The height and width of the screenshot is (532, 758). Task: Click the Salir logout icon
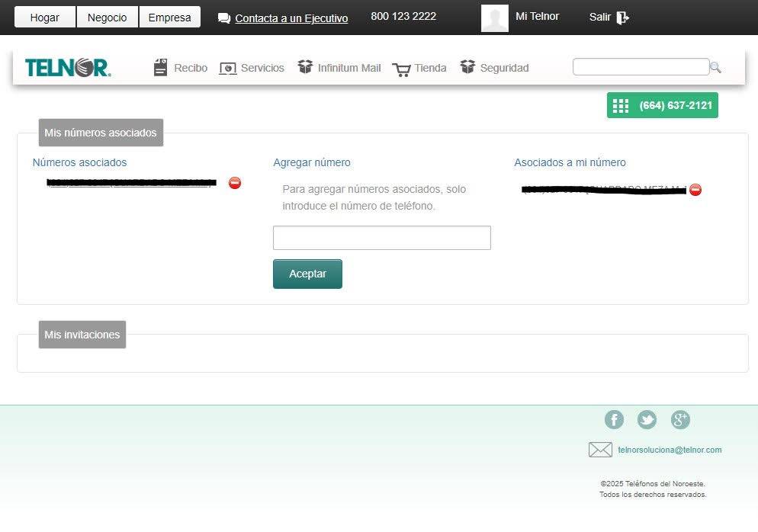(x=622, y=18)
